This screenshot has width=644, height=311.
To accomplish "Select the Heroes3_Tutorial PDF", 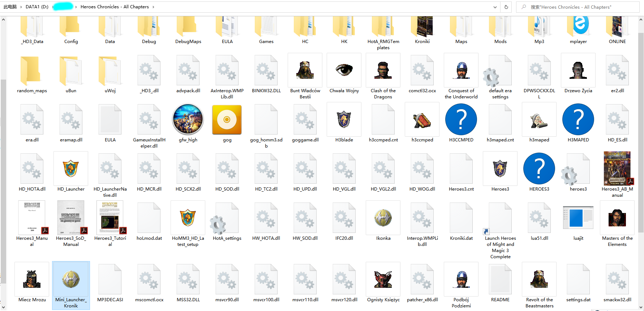I will point(110,218).
